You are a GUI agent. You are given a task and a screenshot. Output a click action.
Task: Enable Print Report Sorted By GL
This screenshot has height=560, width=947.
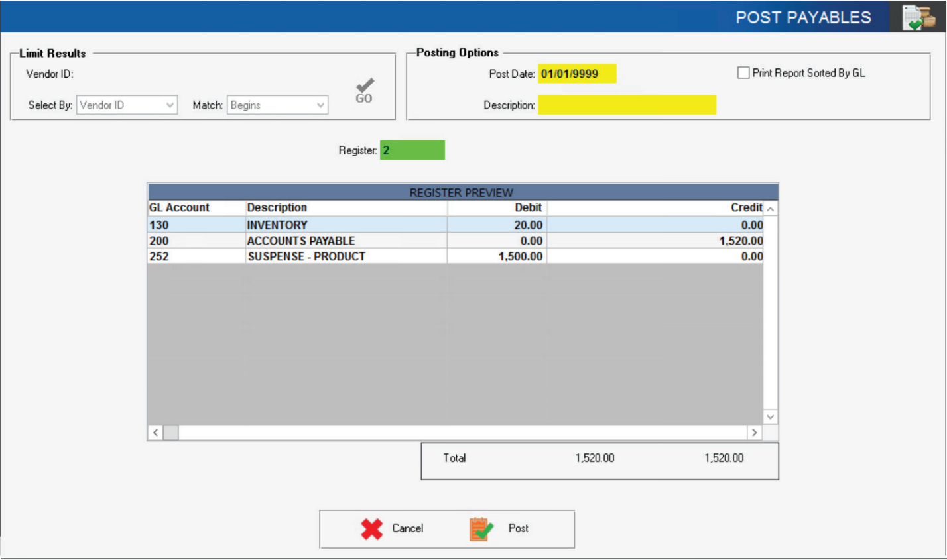pos(743,73)
